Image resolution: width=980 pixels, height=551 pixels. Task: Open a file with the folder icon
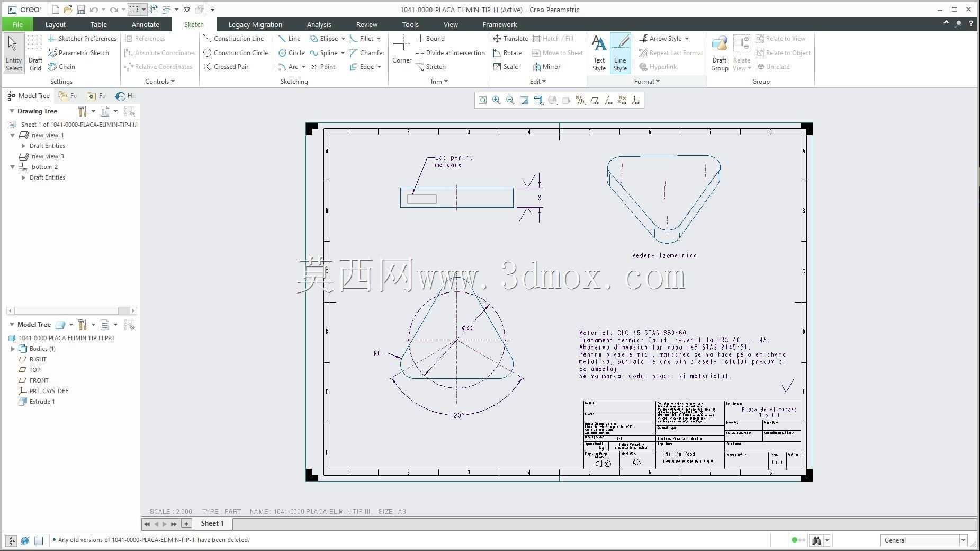[x=68, y=10]
